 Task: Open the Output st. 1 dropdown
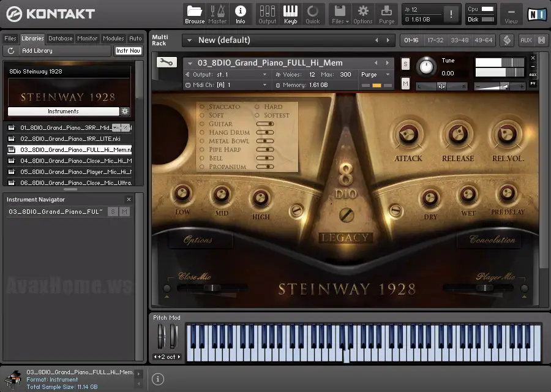(264, 75)
